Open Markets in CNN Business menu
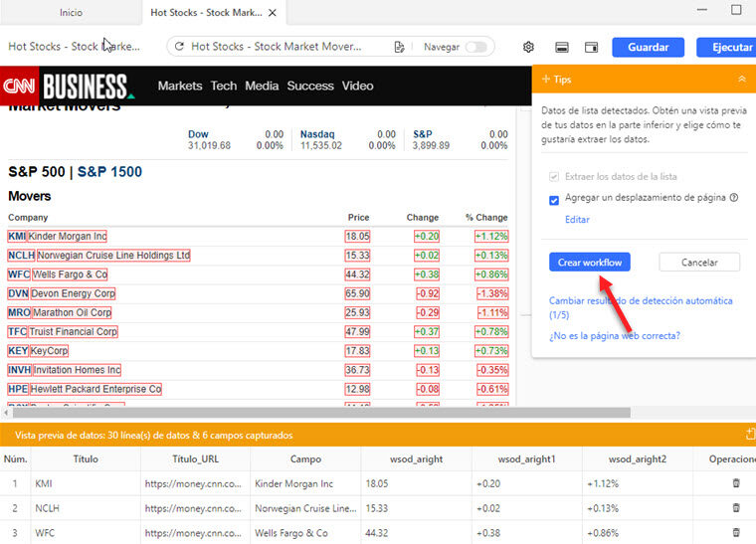This screenshot has height=544, width=756. coord(179,86)
